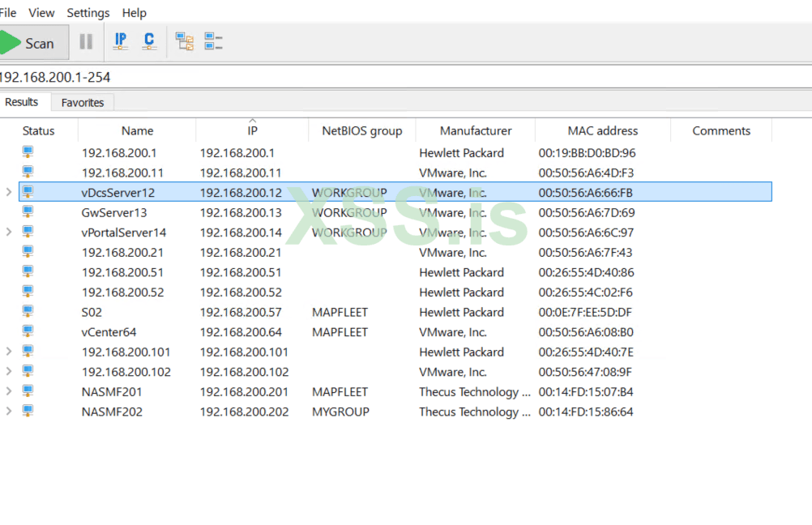812x525 pixels.
Task: Sort by the Name column header
Action: (x=137, y=130)
